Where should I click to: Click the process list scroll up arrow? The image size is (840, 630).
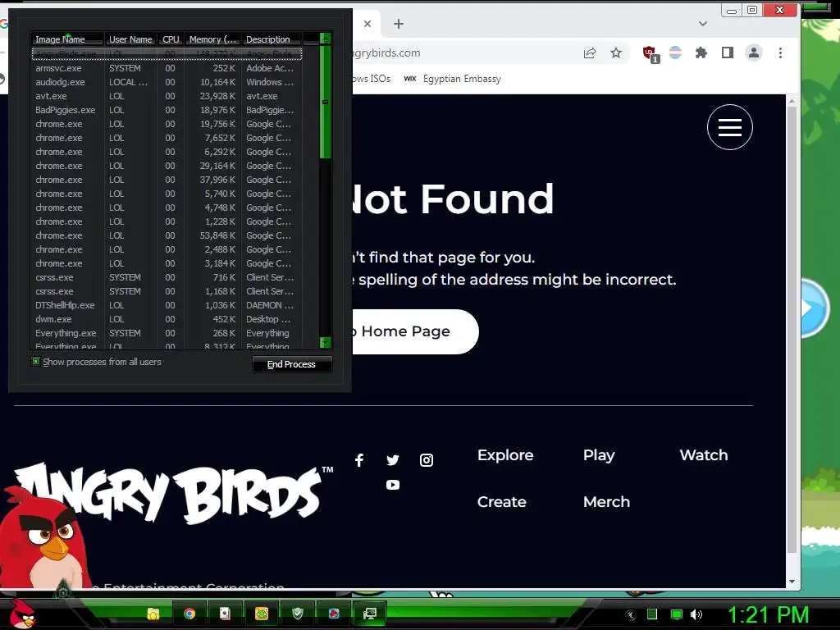(x=325, y=38)
